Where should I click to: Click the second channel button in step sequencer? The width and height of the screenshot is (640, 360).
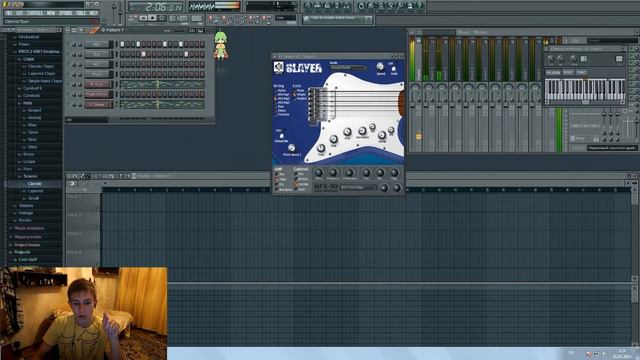tap(98, 54)
